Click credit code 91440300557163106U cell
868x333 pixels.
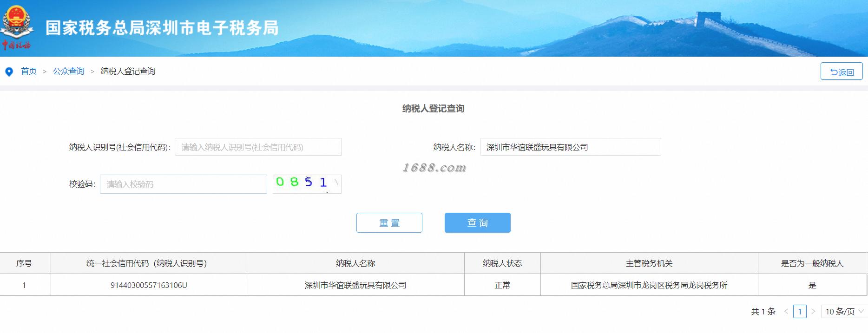click(x=149, y=285)
